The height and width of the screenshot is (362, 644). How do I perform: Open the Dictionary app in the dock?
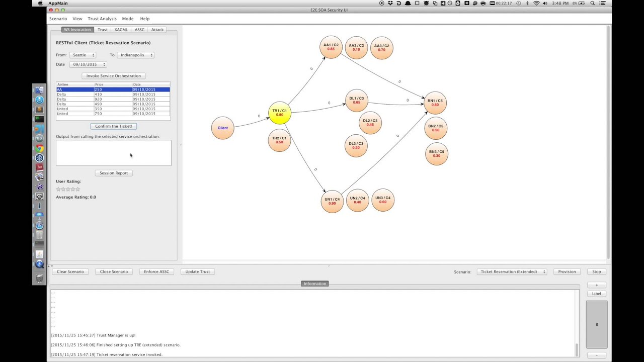[39, 167]
